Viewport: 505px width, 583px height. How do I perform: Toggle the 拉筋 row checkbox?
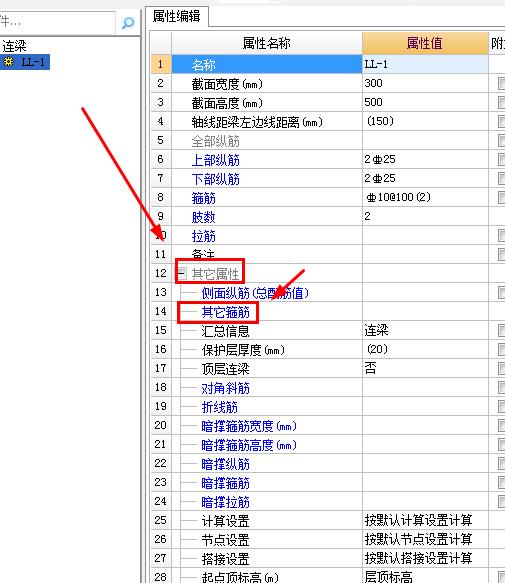click(502, 236)
